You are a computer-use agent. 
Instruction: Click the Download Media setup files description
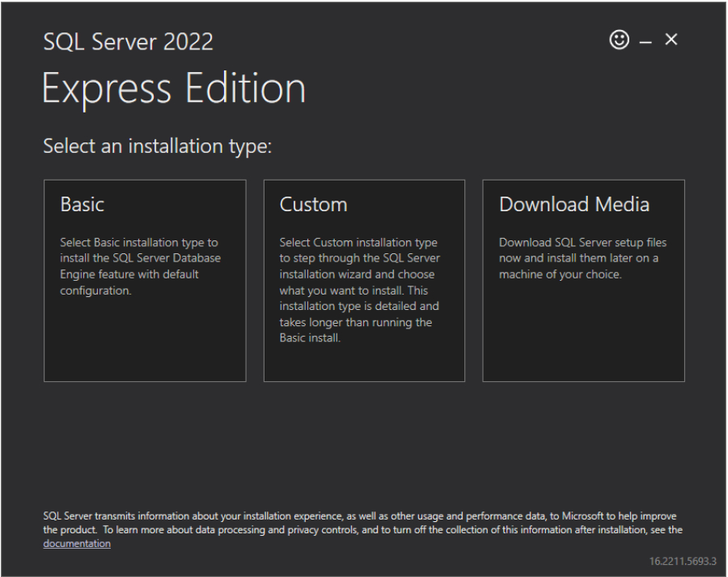click(x=582, y=258)
